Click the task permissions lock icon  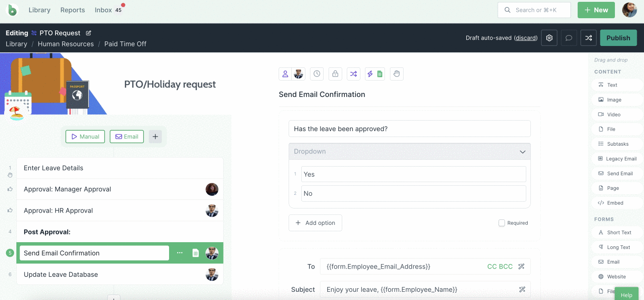click(x=335, y=74)
